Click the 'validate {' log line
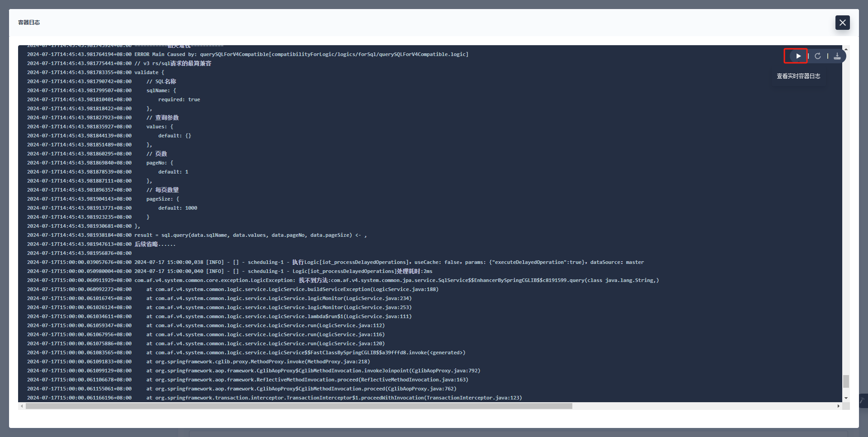The image size is (868, 437). pyautogui.click(x=95, y=72)
